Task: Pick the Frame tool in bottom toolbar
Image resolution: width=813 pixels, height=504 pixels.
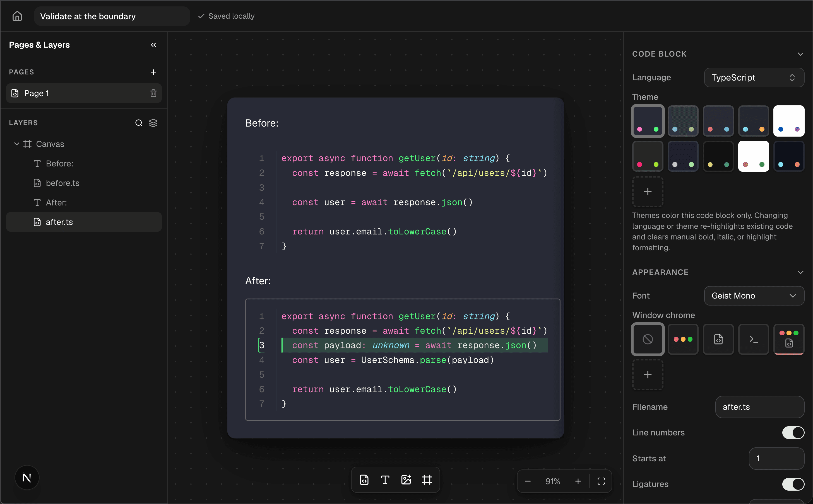Action: tap(427, 480)
